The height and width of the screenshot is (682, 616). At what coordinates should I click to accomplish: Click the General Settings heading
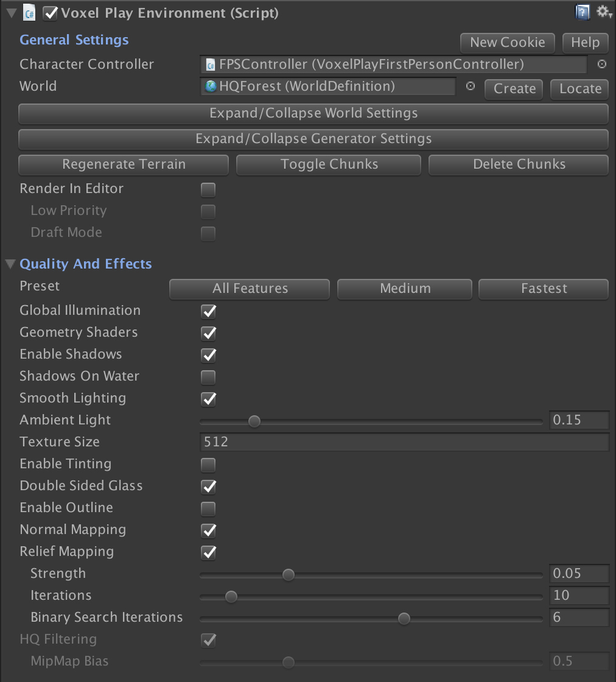74,40
